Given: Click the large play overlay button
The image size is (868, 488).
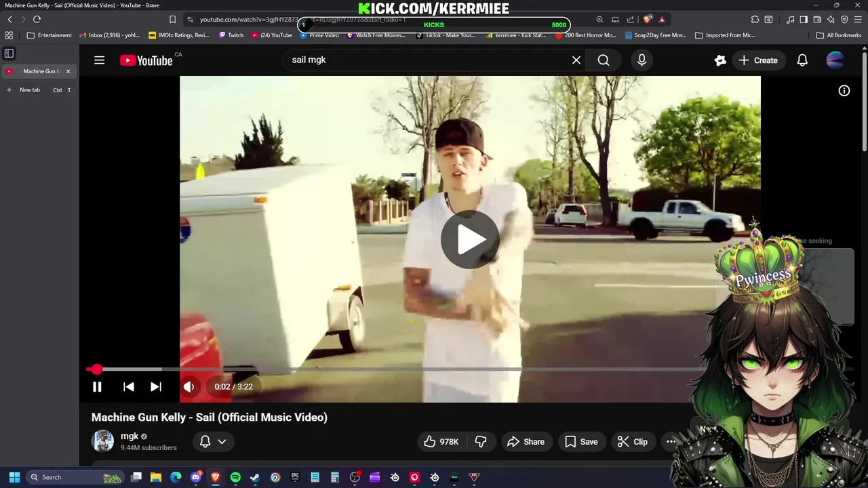Looking at the screenshot, I should 470,239.
